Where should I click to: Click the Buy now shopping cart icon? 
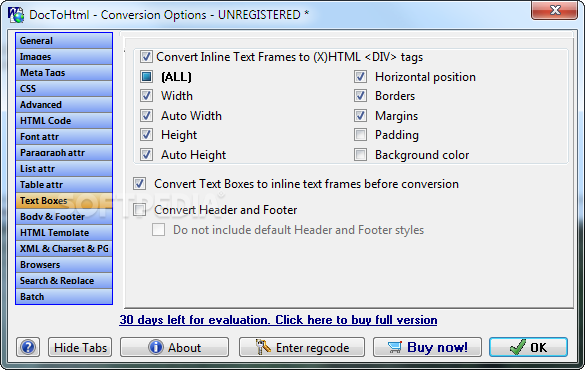coord(395,347)
